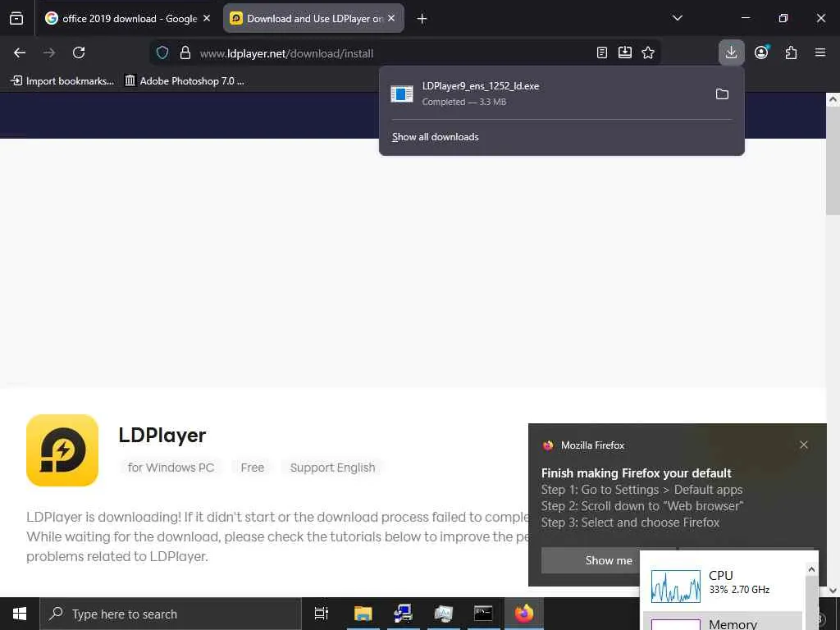Image resolution: width=840 pixels, height=630 pixels.
Task: Open File Explorer from taskbar
Action: tap(363, 614)
